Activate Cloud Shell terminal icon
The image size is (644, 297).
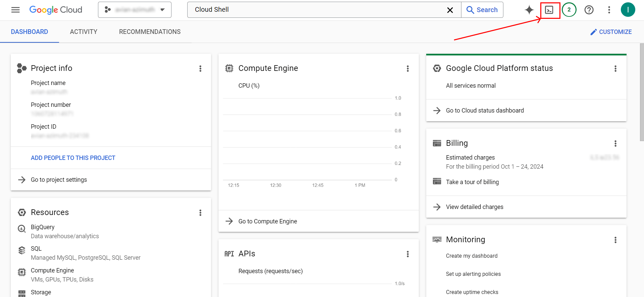click(x=549, y=10)
